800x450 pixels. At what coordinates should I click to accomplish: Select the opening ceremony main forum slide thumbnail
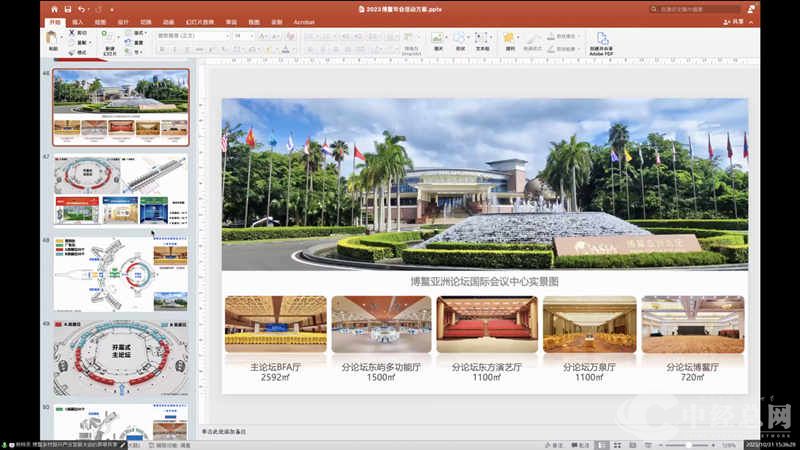[120, 357]
